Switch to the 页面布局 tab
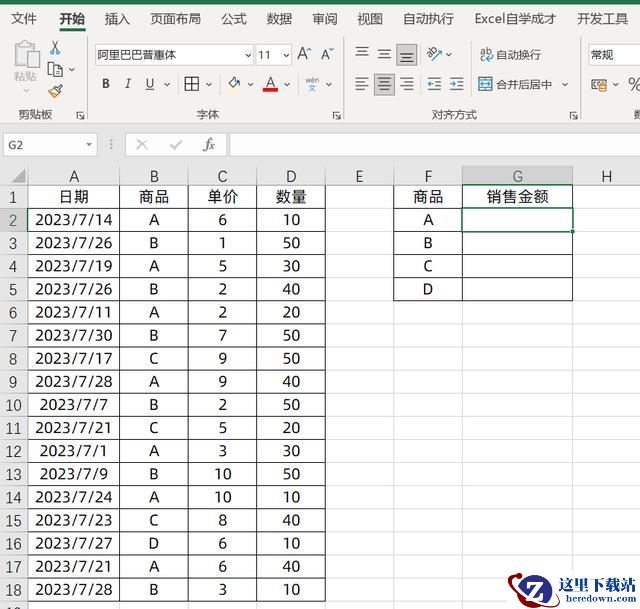Screen dimensions: 640x609 [x=175, y=19]
